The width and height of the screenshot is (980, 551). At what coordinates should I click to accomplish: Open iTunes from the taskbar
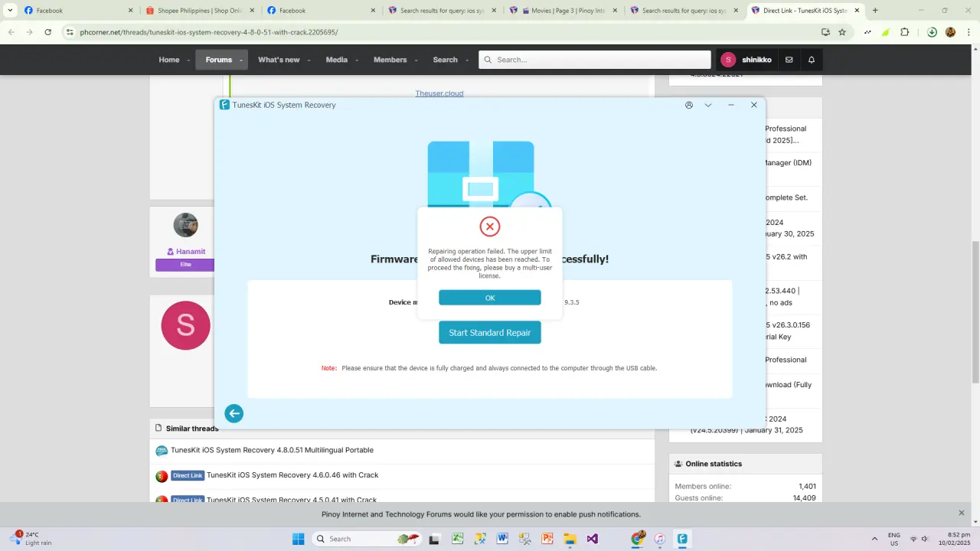(x=659, y=539)
